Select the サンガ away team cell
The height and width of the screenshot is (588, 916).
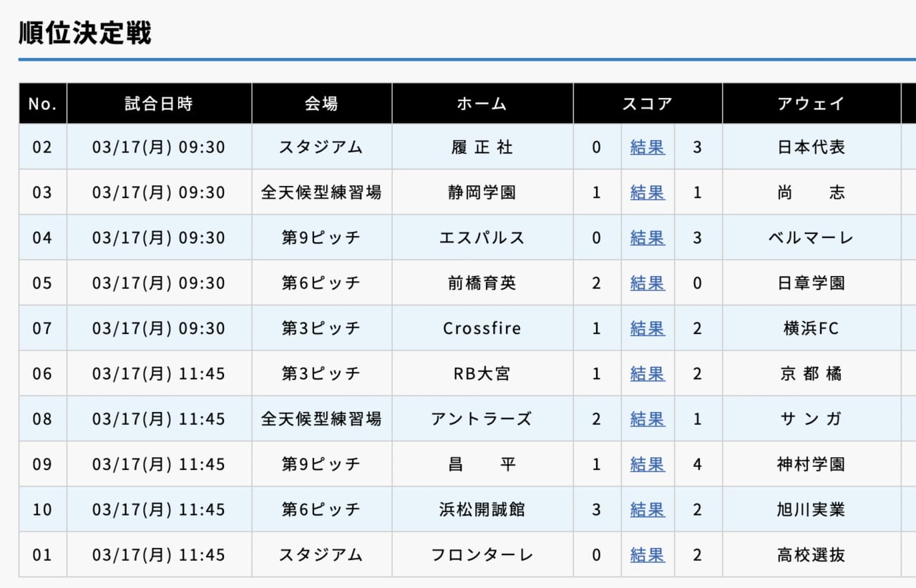point(812,419)
